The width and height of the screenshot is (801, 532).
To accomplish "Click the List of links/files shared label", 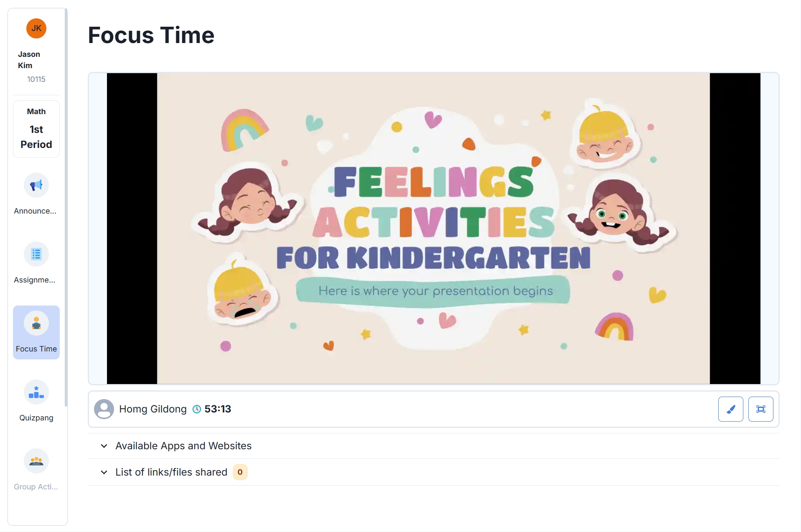I will click(171, 472).
